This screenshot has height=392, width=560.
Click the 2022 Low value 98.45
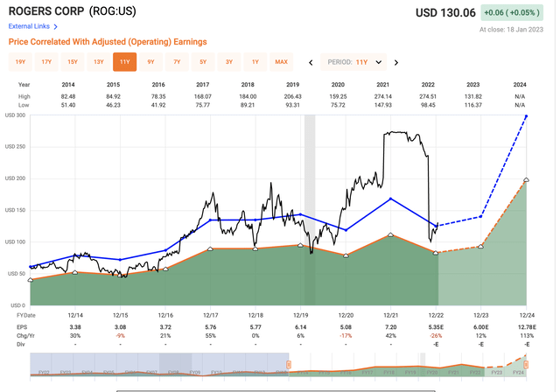pos(428,105)
